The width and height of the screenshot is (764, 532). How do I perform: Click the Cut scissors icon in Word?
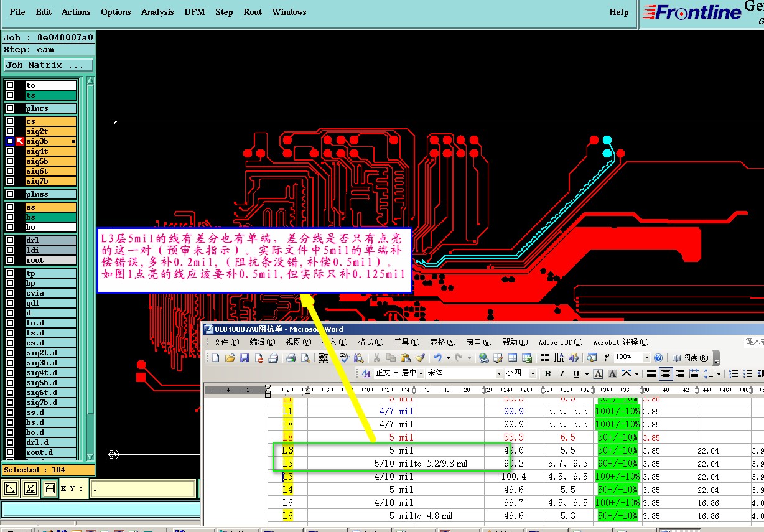(x=376, y=358)
